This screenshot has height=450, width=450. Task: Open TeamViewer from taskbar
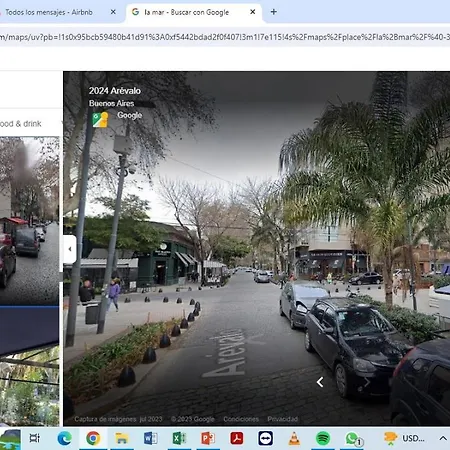click(x=265, y=438)
